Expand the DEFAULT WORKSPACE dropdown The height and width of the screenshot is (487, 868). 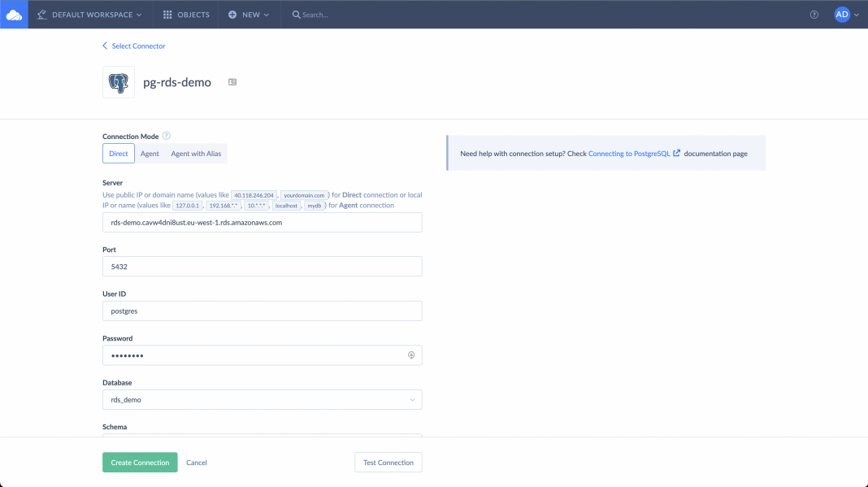point(89,14)
